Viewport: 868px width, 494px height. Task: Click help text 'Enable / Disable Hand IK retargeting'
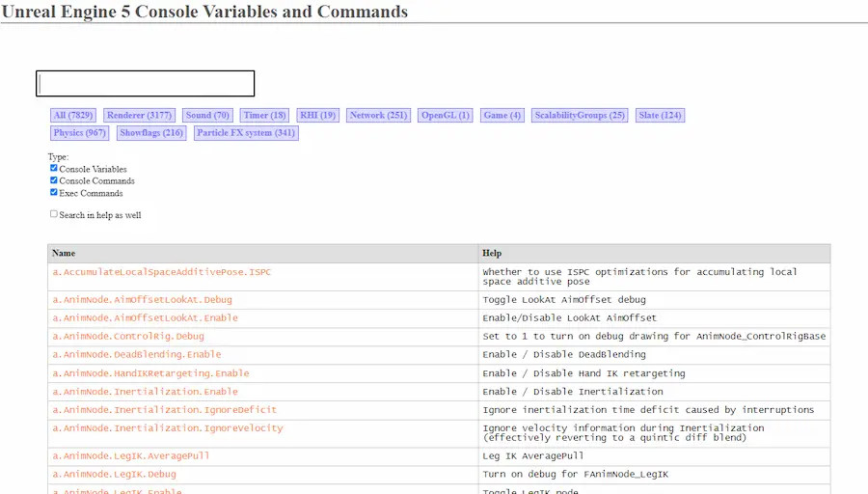(583, 373)
